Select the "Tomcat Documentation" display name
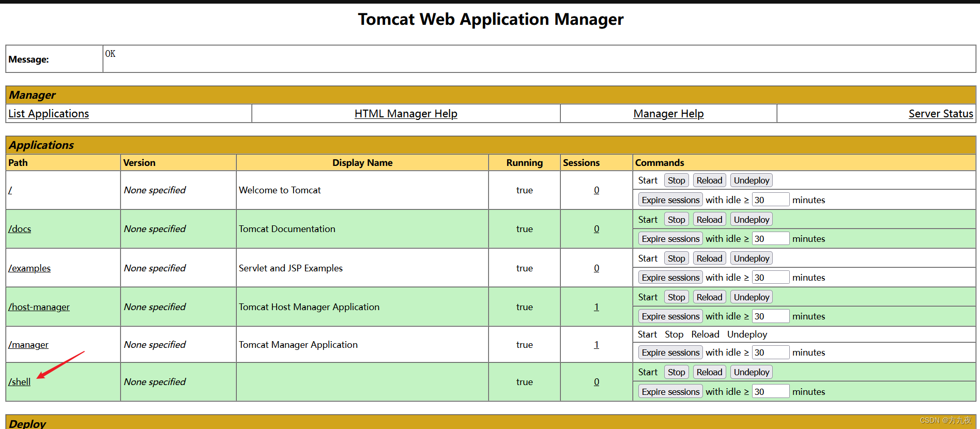This screenshot has height=429, width=980. (x=287, y=229)
